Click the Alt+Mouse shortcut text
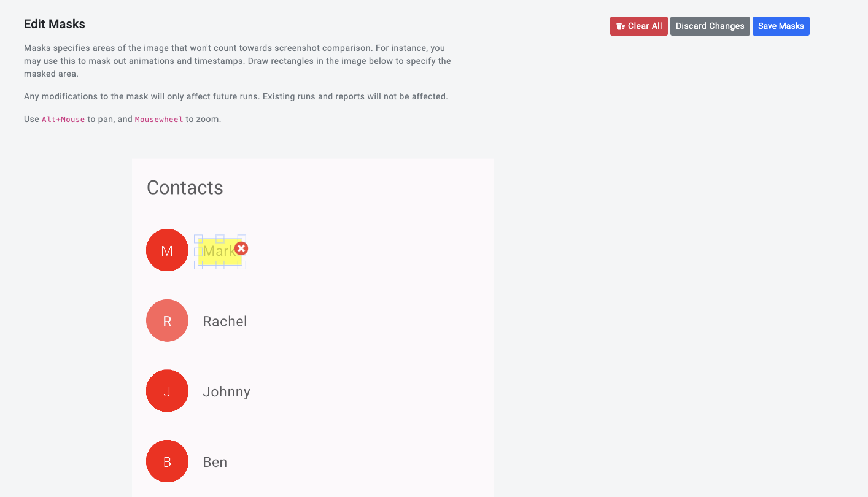Viewport: 868px width, 497px height. click(63, 120)
